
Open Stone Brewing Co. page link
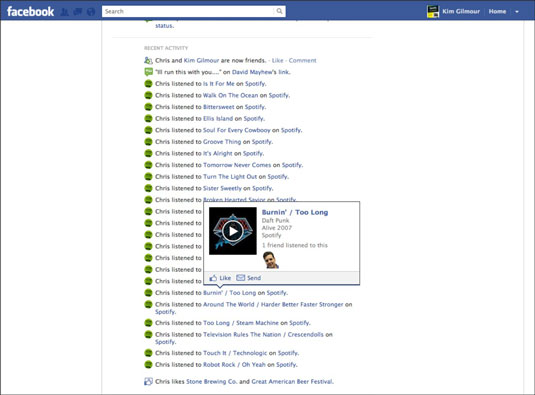[212, 381]
